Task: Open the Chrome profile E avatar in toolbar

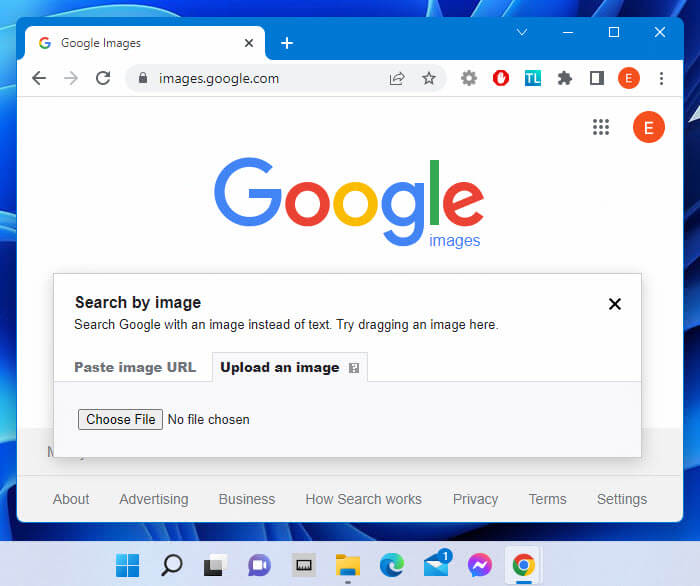Action: (629, 79)
